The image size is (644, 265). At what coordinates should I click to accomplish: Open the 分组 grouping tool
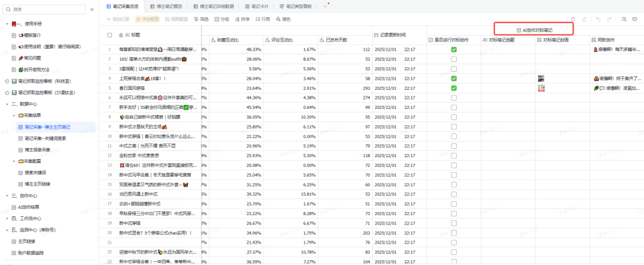point(221,19)
